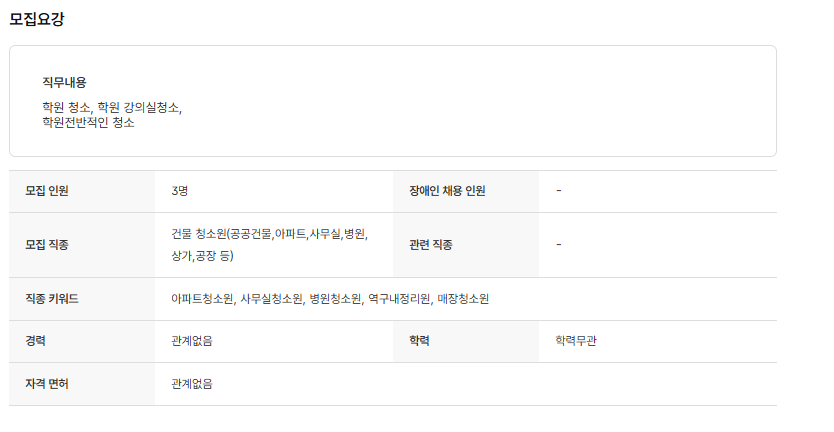Screen dimensions: 834x432
Task: Select the 직종 키워드 row header
Action: 52,299
